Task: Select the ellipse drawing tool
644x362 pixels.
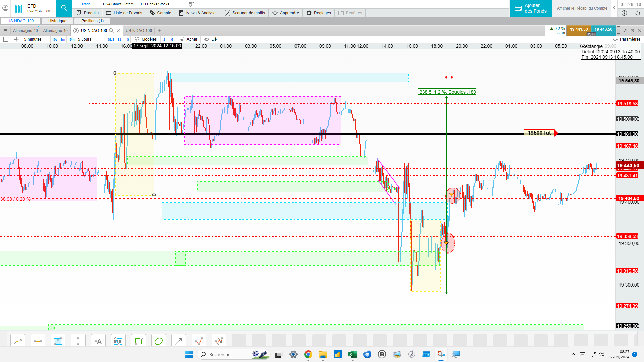Action: click(x=159, y=341)
